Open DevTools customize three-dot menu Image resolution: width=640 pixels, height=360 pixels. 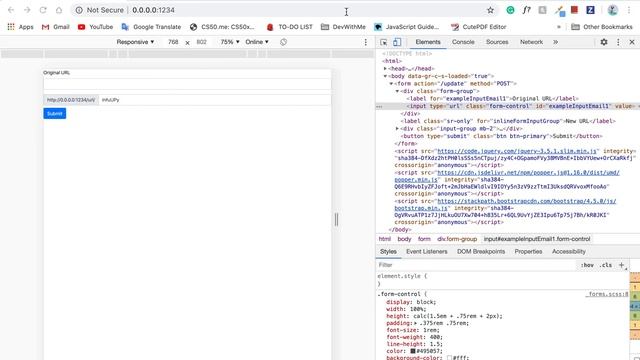click(618, 42)
